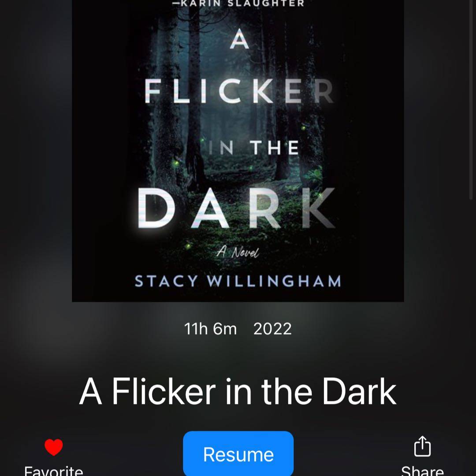Click the "A Novel" script text on the cover
This screenshot has height=476, width=476.
238,252
